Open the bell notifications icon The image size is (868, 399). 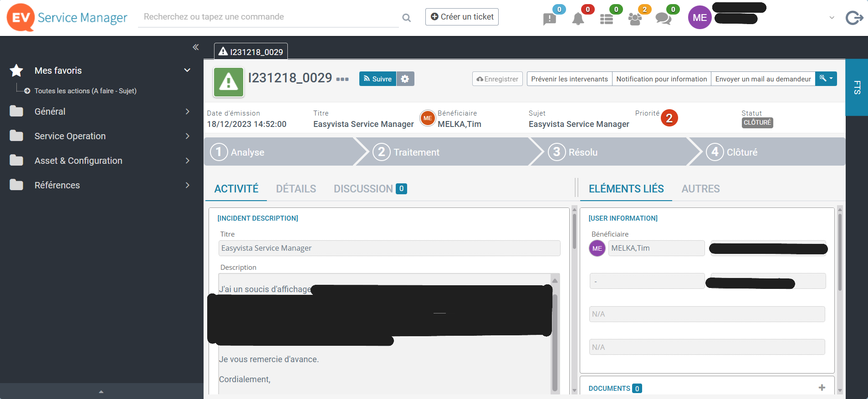(x=578, y=19)
